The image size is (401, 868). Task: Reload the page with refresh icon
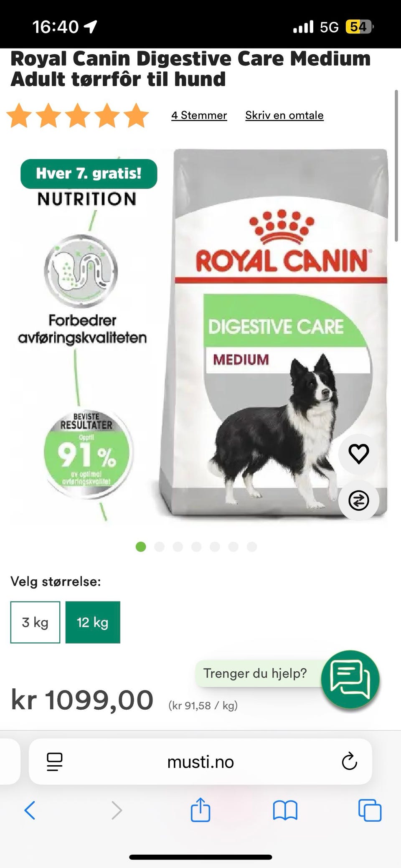click(349, 761)
